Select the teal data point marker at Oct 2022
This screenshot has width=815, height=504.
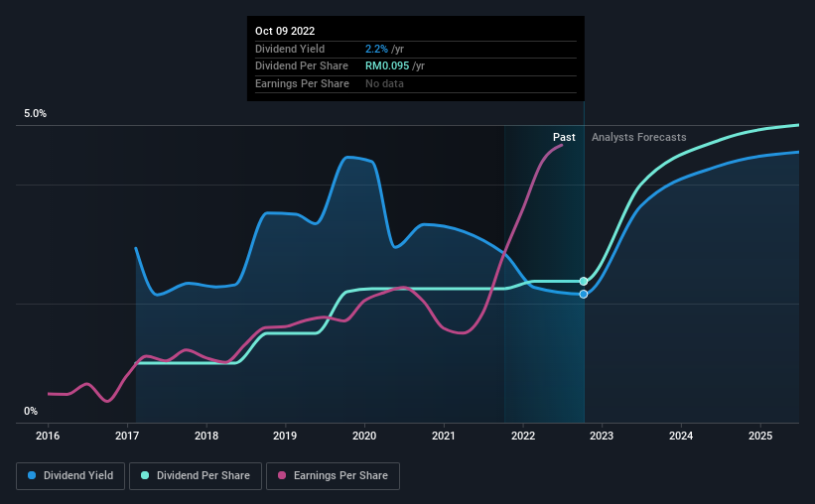click(x=584, y=281)
